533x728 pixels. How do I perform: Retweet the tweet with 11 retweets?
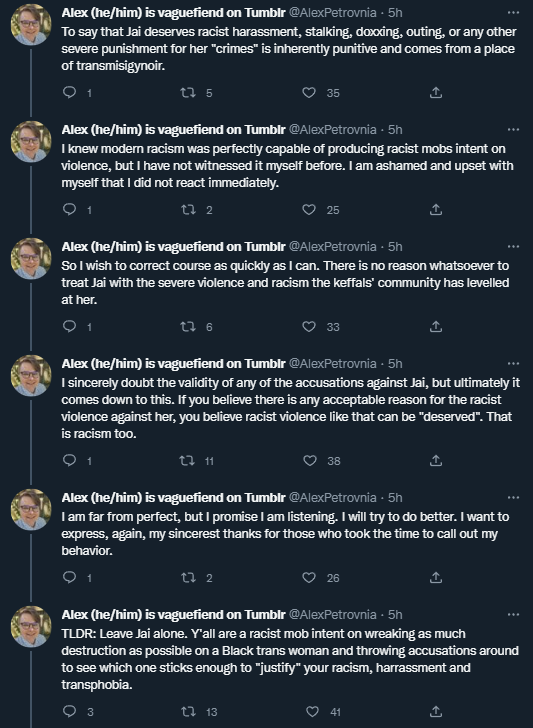click(188, 461)
